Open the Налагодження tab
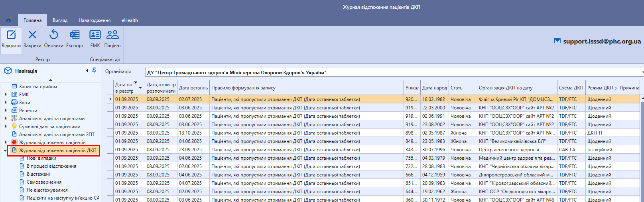This screenshot has height=202, width=644. coord(95,20)
